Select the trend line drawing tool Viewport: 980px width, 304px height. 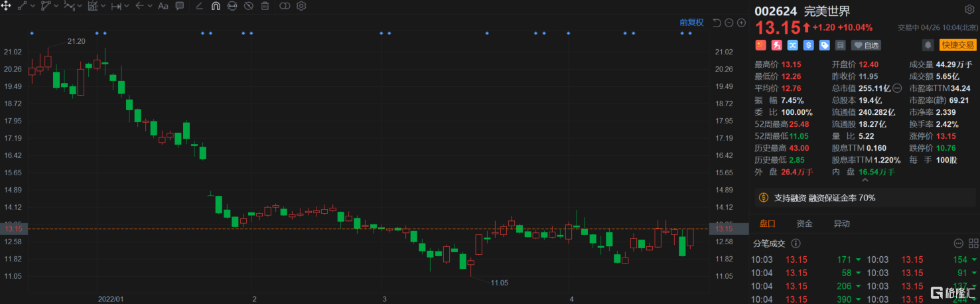[x=21, y=6]
